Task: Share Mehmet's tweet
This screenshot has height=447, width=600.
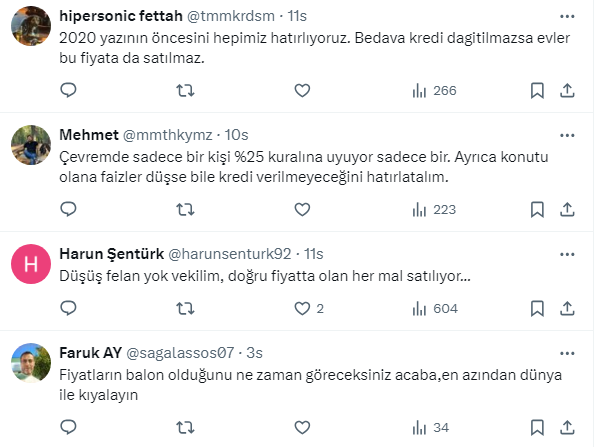Action: tap(567, 209)
